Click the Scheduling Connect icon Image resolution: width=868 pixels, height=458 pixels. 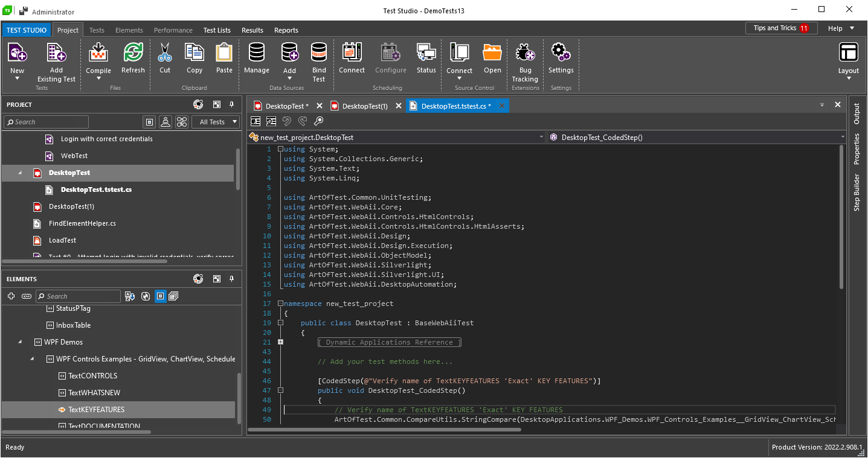click(352, 52)
